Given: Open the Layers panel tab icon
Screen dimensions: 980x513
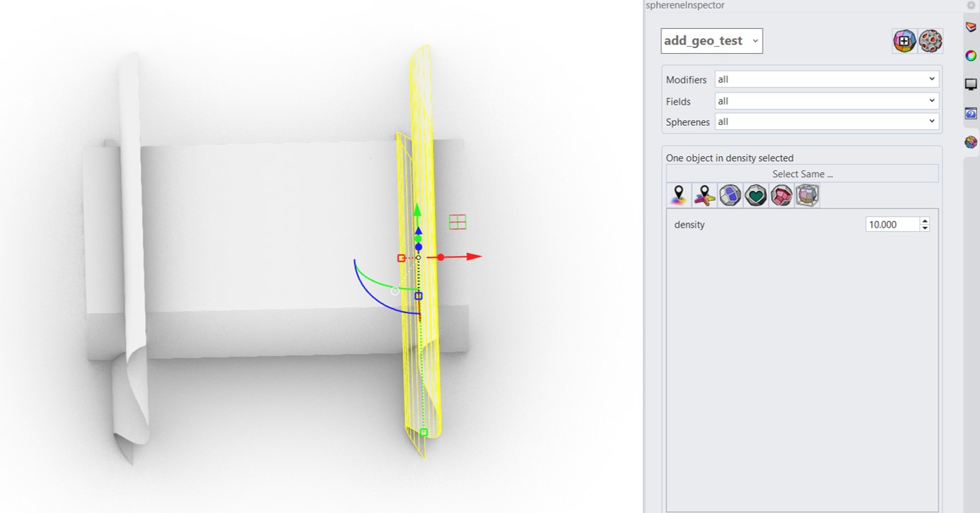Looking at the screenshot, I should tap(971, 27).
